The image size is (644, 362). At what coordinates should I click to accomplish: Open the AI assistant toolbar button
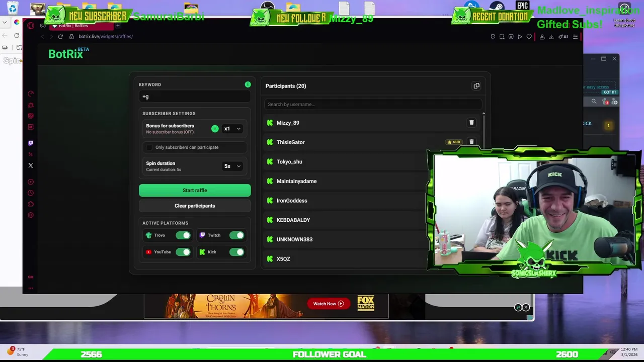[x=563, y=37]
